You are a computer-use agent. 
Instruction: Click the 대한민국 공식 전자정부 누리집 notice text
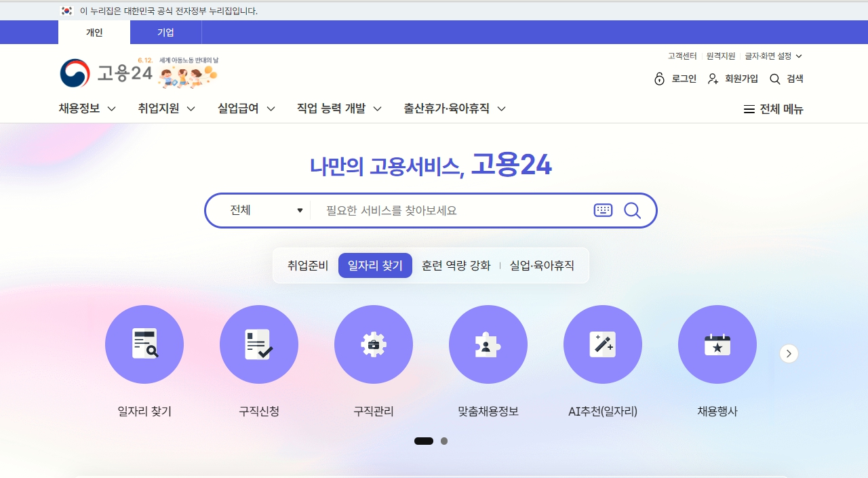169,11
